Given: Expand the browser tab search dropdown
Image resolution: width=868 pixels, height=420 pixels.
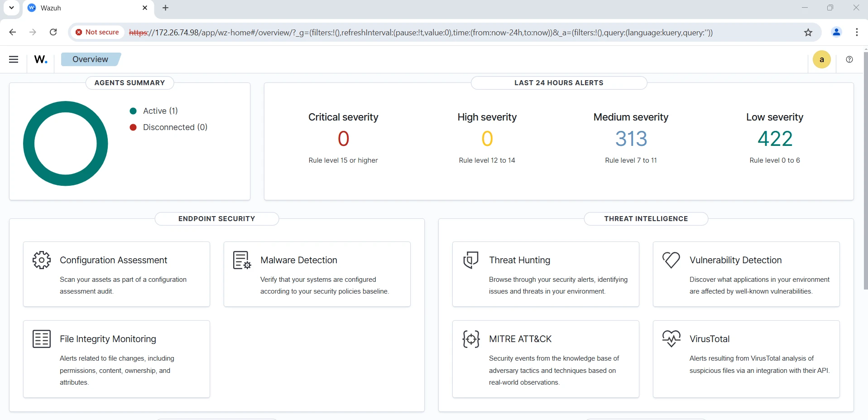Looking at the screenshot, I should (11, 8).
